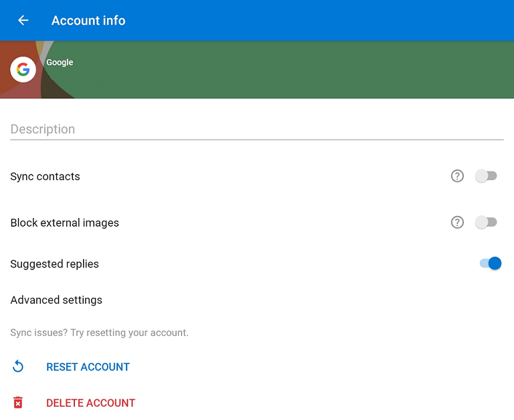The width and height of the screenshot is (514, 420).
Task: Click the circular reset arrow icon
Action: click(18, 366)
